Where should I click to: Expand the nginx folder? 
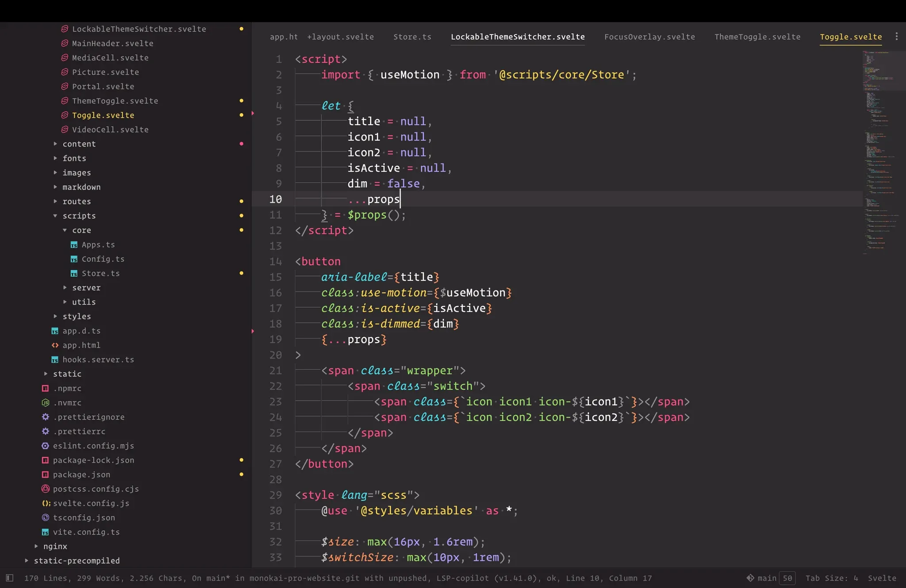[x=36, y=546]
